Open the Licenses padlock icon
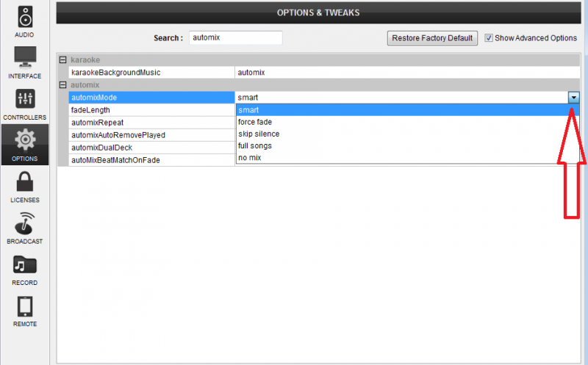This screenshot has height=365, width=588. 24,181
